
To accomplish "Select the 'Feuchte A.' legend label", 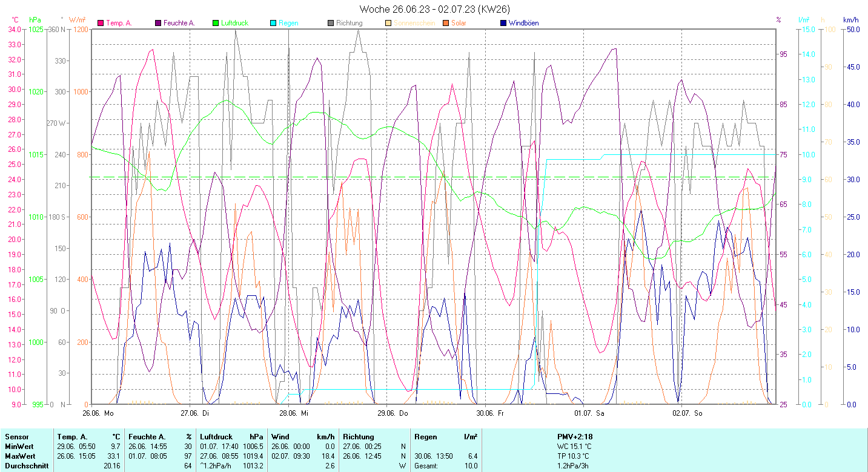I will 179,24.
